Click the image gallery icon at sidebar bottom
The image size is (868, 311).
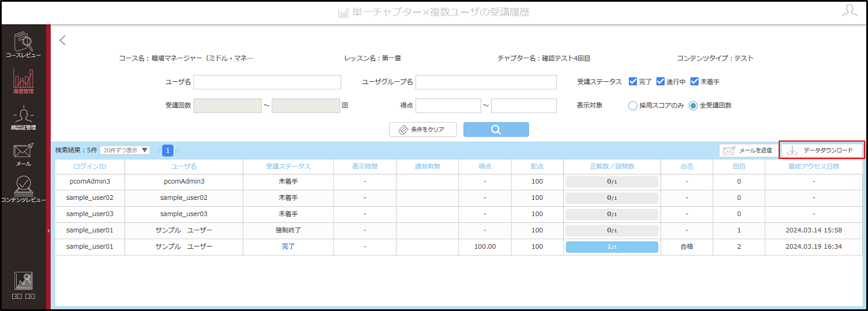[24, 280]
